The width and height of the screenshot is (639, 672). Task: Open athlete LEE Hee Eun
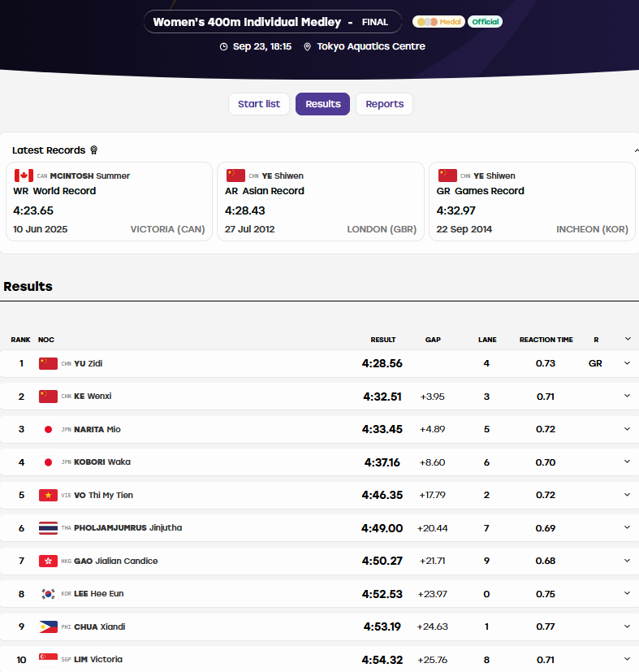pos(99,593)
